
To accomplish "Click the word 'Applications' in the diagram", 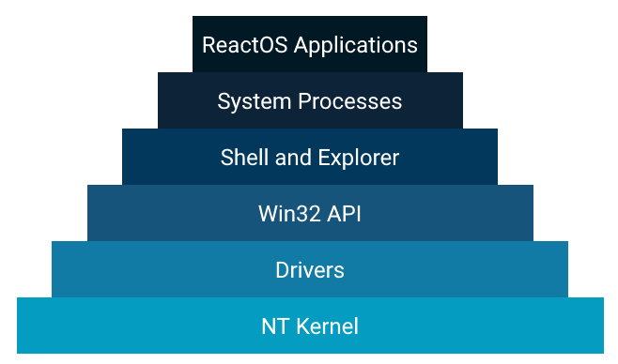I will click(356, 46).
